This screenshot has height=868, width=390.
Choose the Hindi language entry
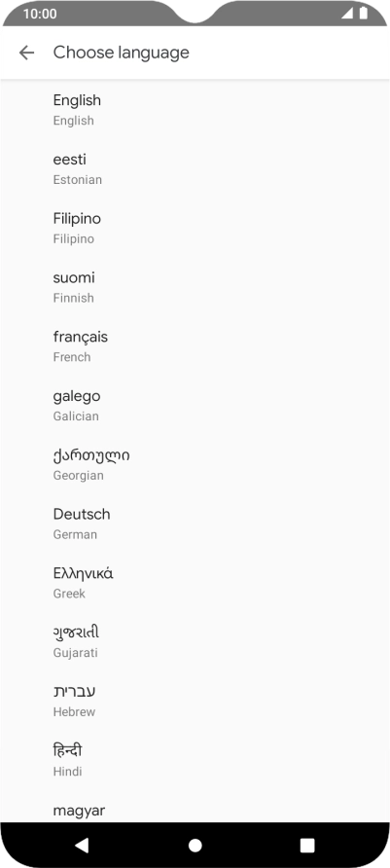tap(195, 761)
